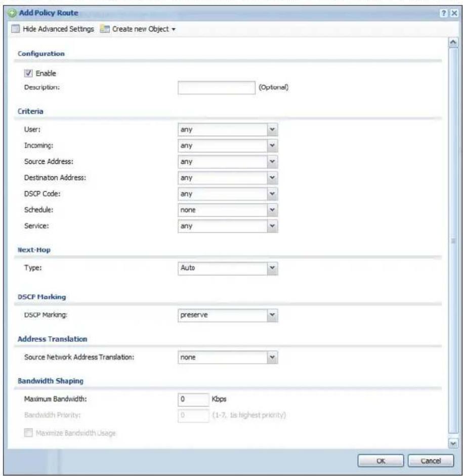Toggle Maximize Bandwidth Usage checkbox

(x=28, y=432)
